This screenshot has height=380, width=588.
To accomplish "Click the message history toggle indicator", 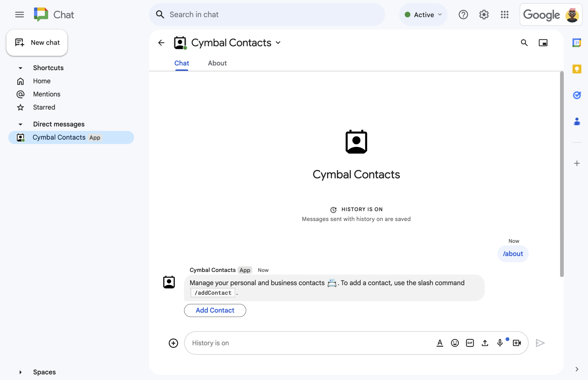I will coord(356,209).
